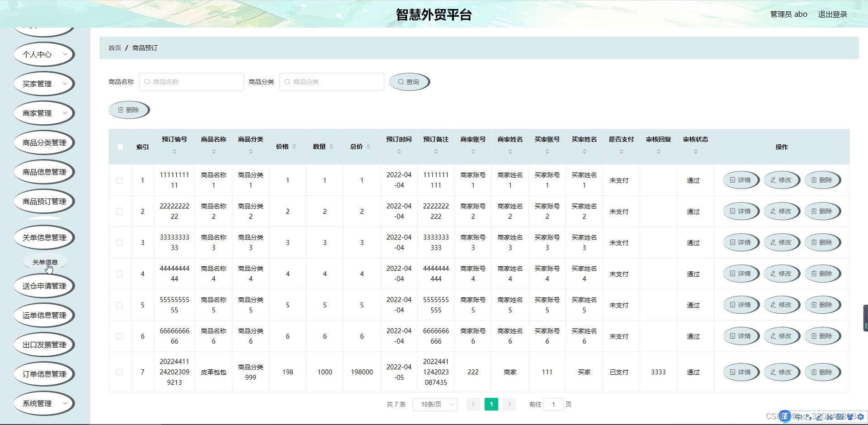Image resolution: width=868 pixels, height=425 pixels.
Task: Click the 198000 total price cell
Action: coord(362,372)
